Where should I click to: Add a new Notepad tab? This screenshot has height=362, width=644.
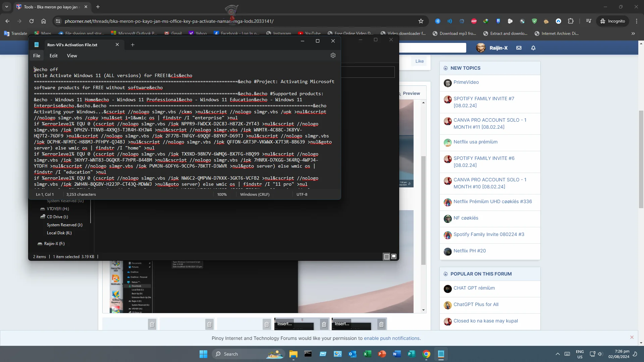point(132,45)
